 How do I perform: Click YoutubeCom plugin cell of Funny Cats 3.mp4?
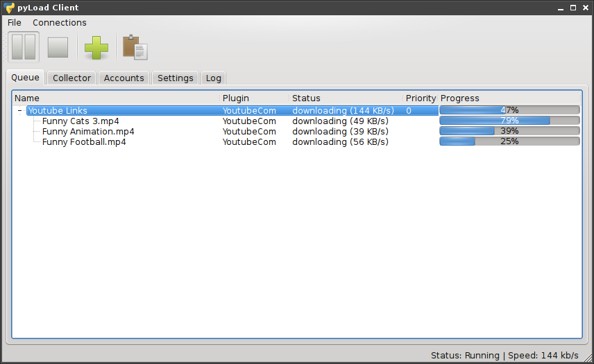(x=249, y=121)
